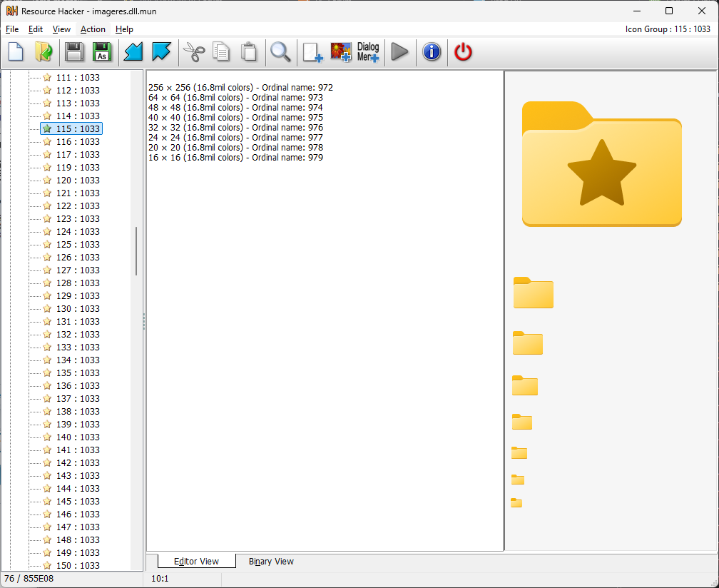Screen dimensions: 719x588
Task: Select tree item 123 : 1033
Action: (x=78, y=219)
